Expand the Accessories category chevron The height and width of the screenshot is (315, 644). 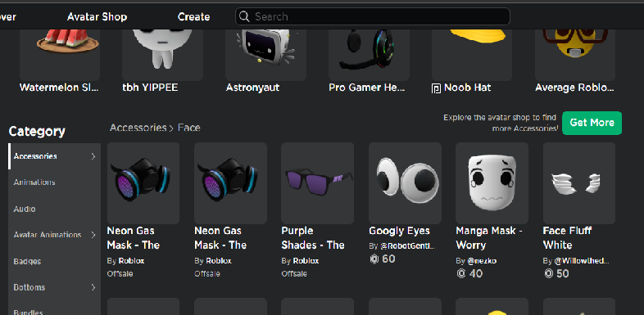pos(93,156)
